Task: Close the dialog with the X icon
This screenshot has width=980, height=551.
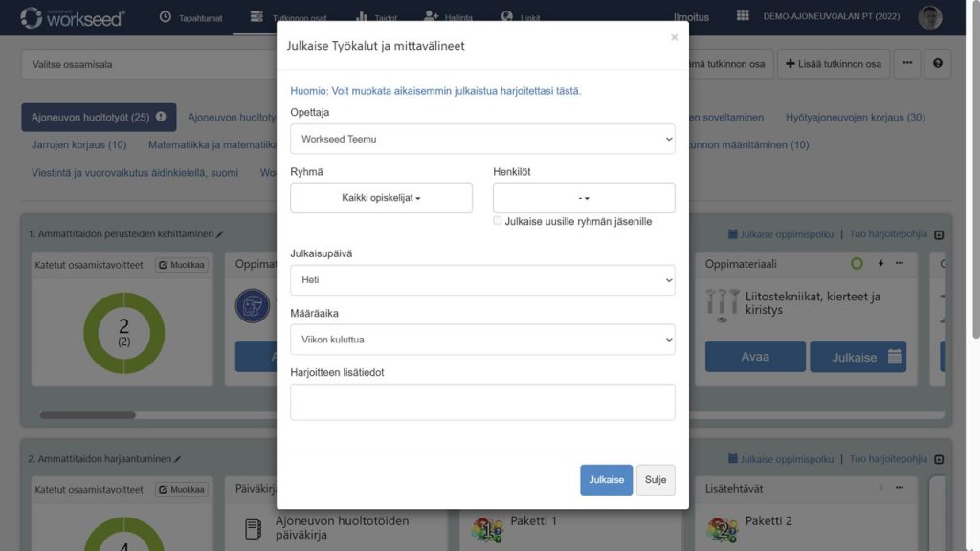Action: [674, 38]
